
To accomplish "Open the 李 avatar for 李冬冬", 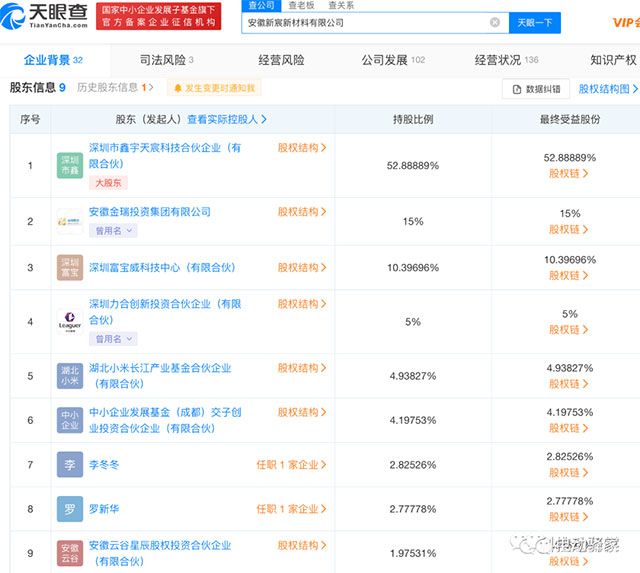I will click(70, 465).
